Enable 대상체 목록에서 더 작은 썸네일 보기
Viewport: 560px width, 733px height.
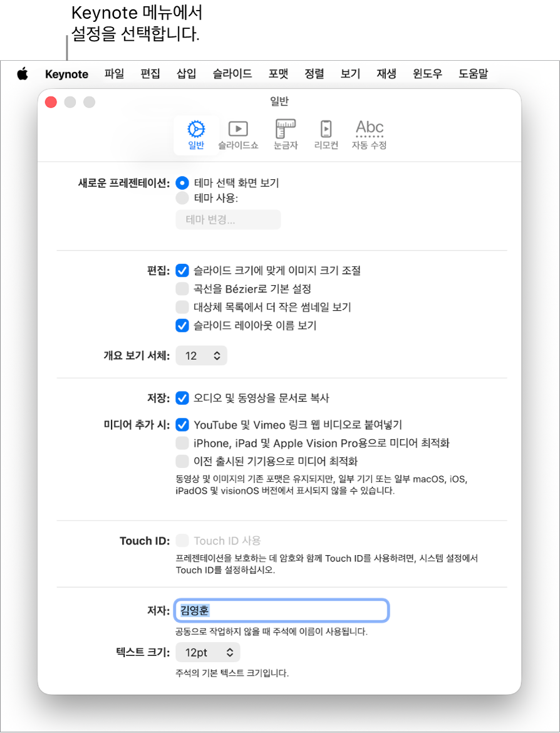pos(182,307)
